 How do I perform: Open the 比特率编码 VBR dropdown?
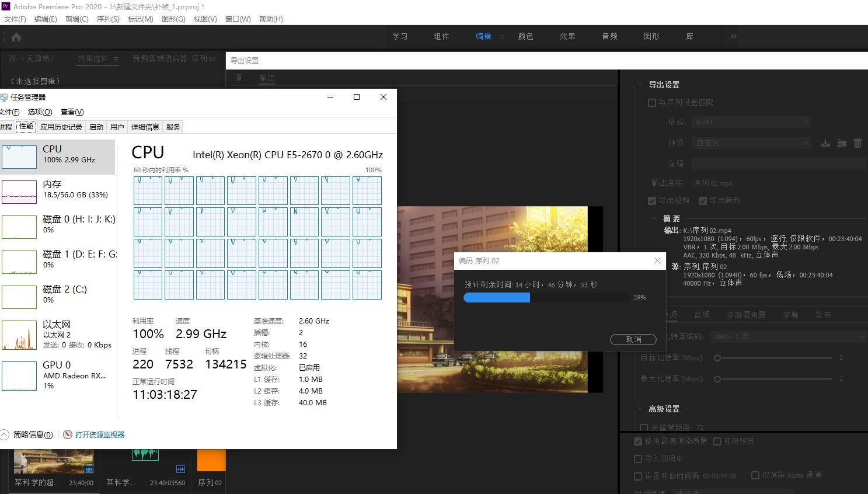788,337
